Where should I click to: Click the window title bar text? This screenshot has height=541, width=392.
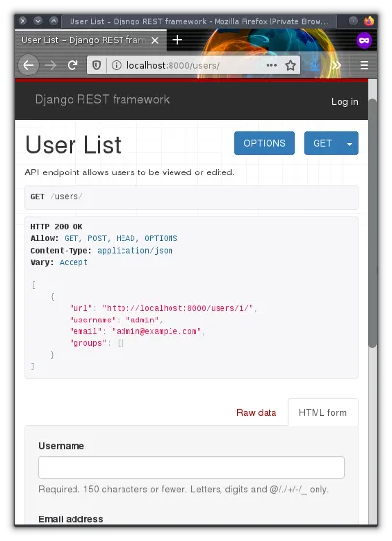[x=199, y=21]
